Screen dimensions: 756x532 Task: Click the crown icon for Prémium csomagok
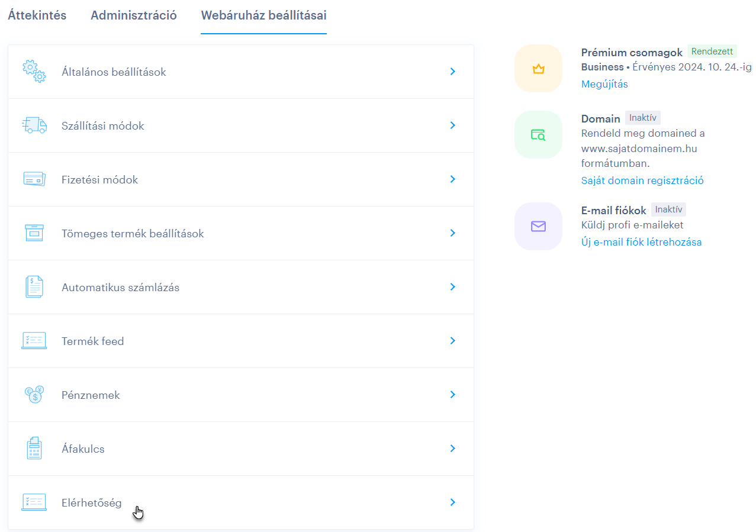coord(538,69)
